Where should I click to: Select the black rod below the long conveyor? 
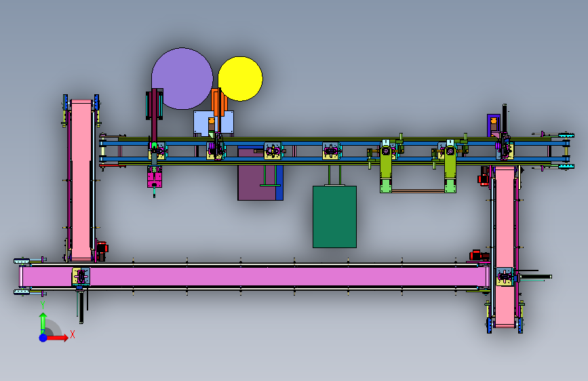81,306
